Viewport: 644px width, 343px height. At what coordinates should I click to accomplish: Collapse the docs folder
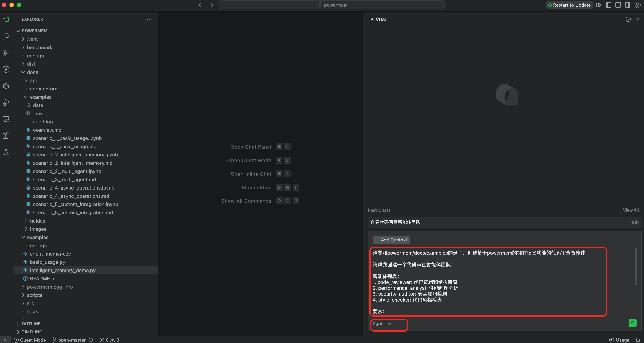click(32, 72)
